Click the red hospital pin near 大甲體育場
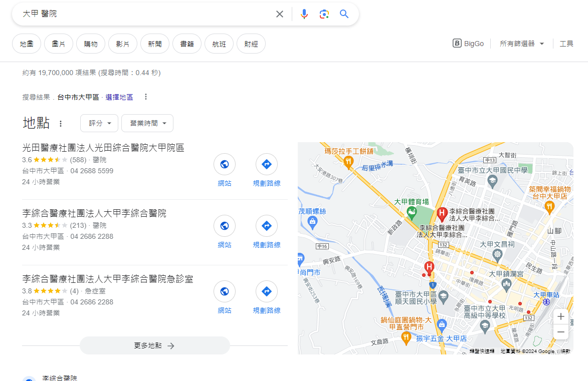 (442, 214)
